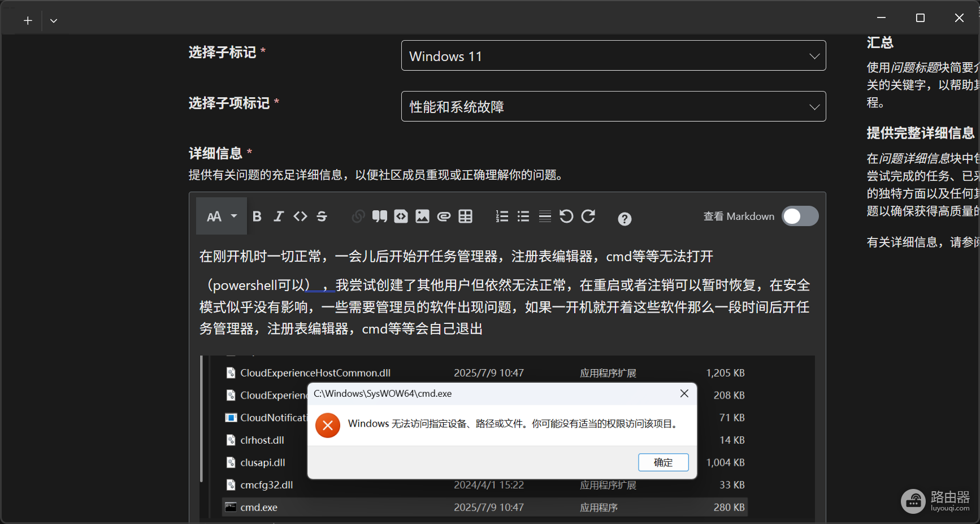Open the tab list chevron
The height and width of the screenshot is (524, 980).
pyautogui.click(x=54, y=20)
